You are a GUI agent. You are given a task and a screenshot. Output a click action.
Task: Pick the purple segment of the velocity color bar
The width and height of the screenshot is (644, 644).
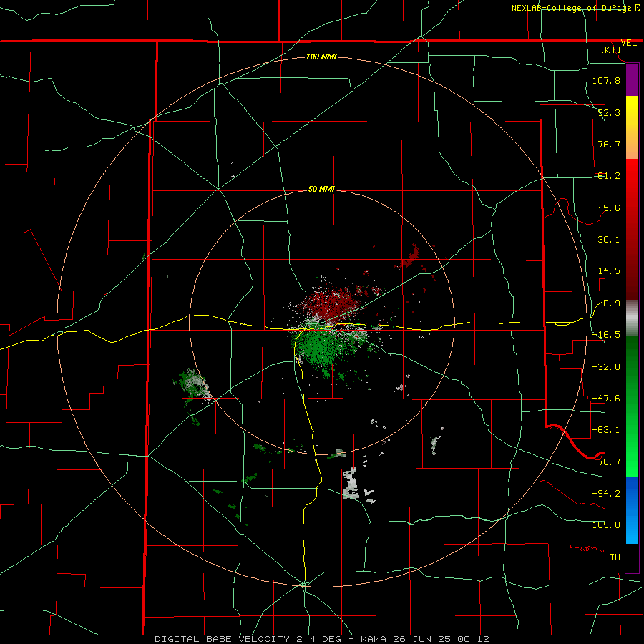(632, 79)
